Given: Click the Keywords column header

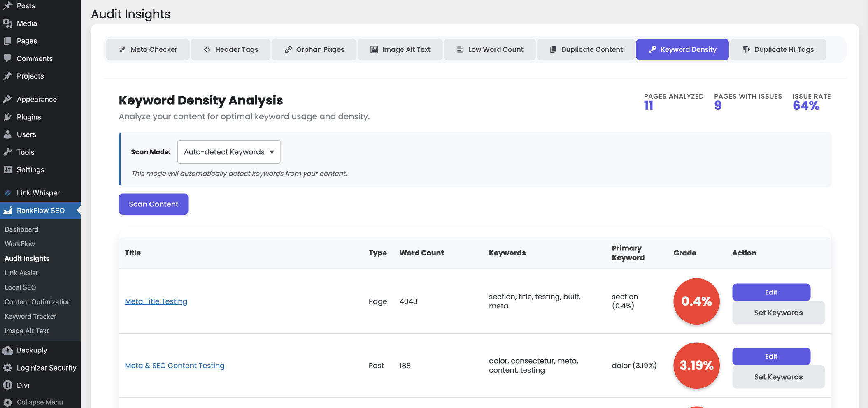Looking at the screenshot, I should (x=507, y=253).
